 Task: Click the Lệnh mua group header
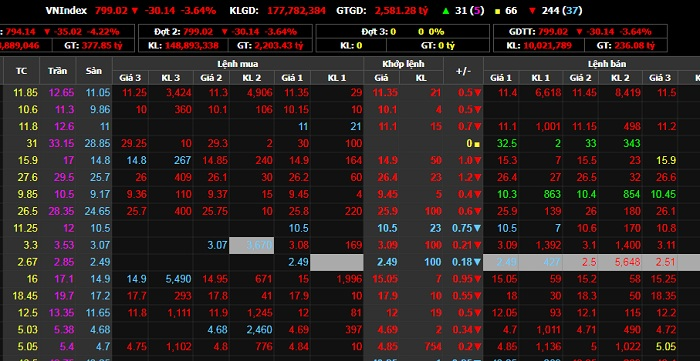[238, 64]
